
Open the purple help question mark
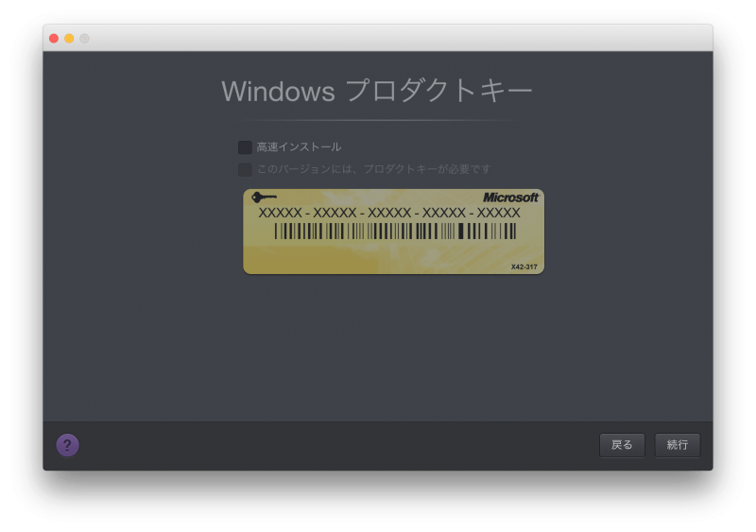(x=67, y=445)
